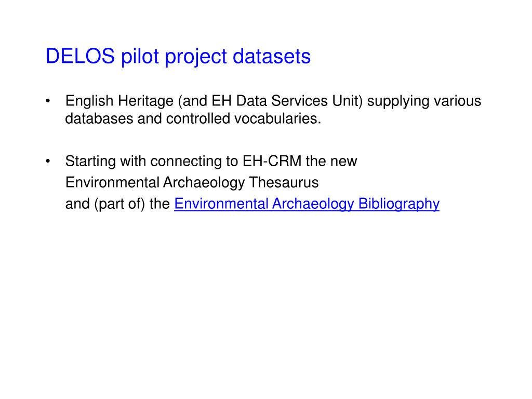Open the Environmental Archaeology Bibliography link
Viewport: 532px width, 399px height.
307,204
